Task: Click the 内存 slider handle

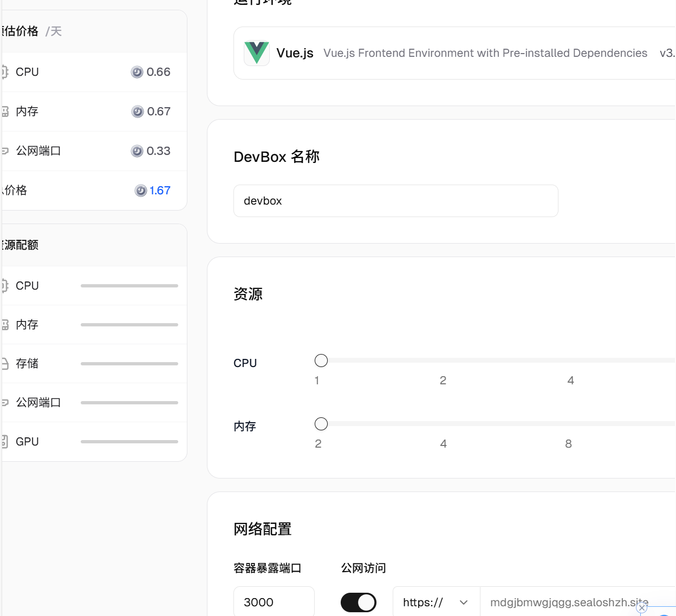Action: point(321,424)
